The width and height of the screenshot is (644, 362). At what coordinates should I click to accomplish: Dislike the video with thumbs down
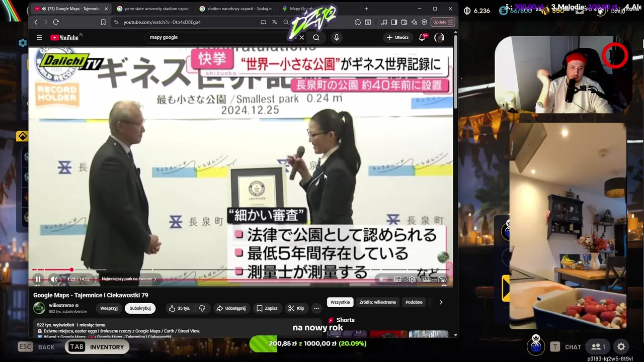coord(202,308)
